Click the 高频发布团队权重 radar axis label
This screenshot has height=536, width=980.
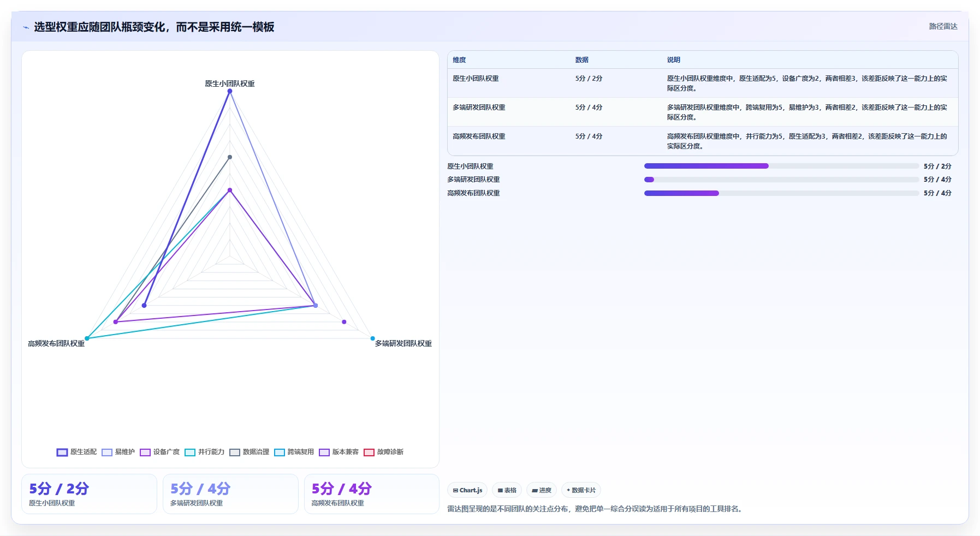click(56, 343)
